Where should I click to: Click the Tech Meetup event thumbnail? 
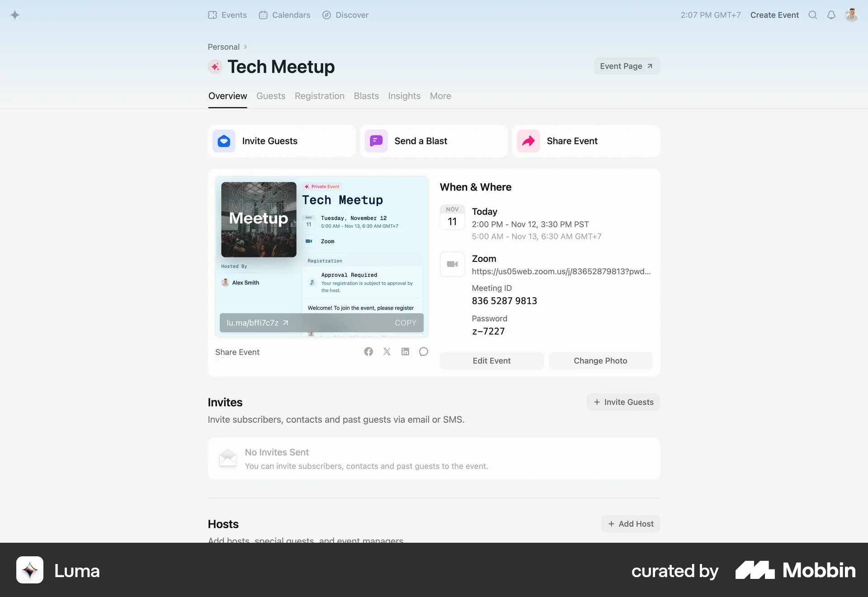(258, 219)
